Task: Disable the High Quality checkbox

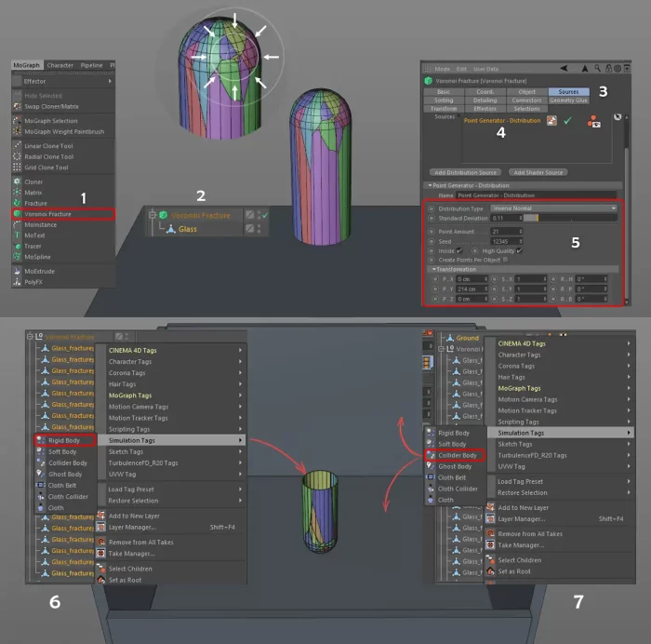Action: coord(518,250)
